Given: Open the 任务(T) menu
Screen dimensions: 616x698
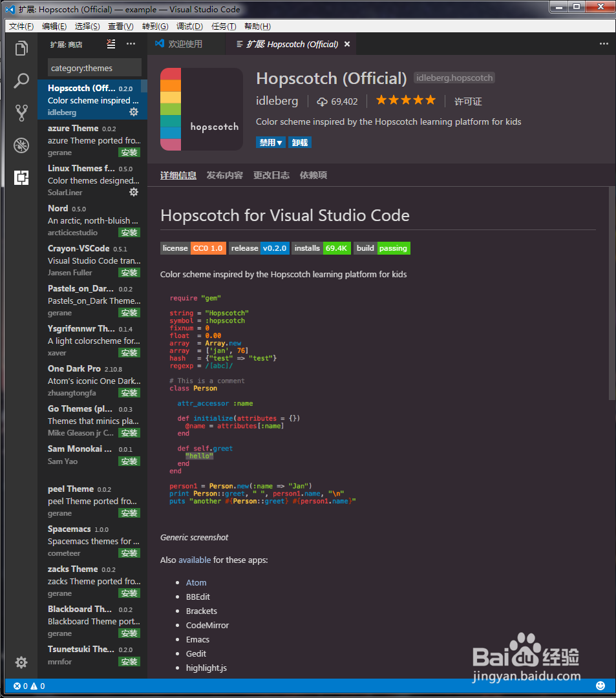Looking at the screenshot, I should [x=224, y=26].
